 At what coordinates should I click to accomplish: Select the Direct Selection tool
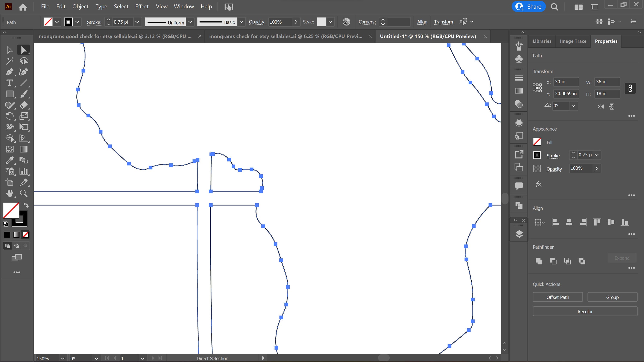(23, 49)
